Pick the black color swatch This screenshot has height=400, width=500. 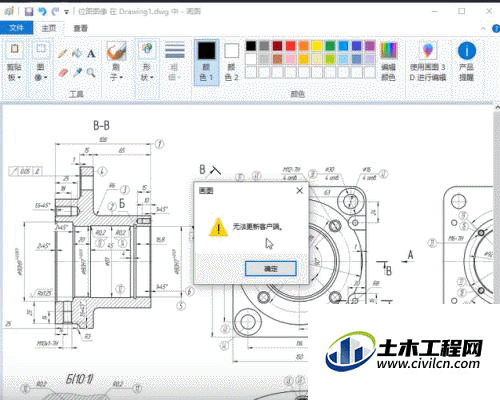click(251, 46)
